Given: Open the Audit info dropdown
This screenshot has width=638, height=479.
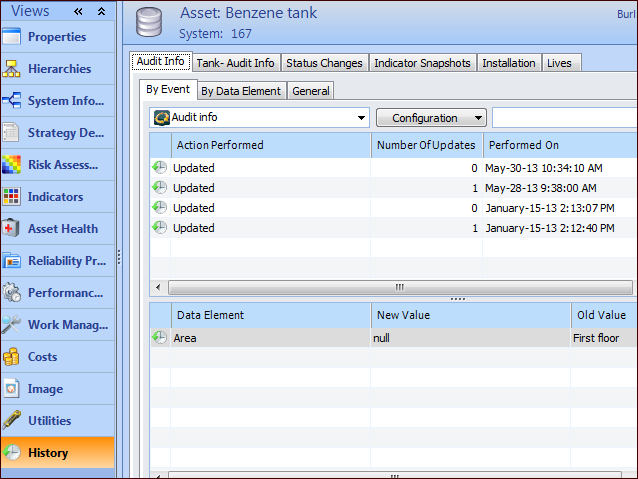Looking at the screenshot, I should pyautogui.click(x=260, y=118).
